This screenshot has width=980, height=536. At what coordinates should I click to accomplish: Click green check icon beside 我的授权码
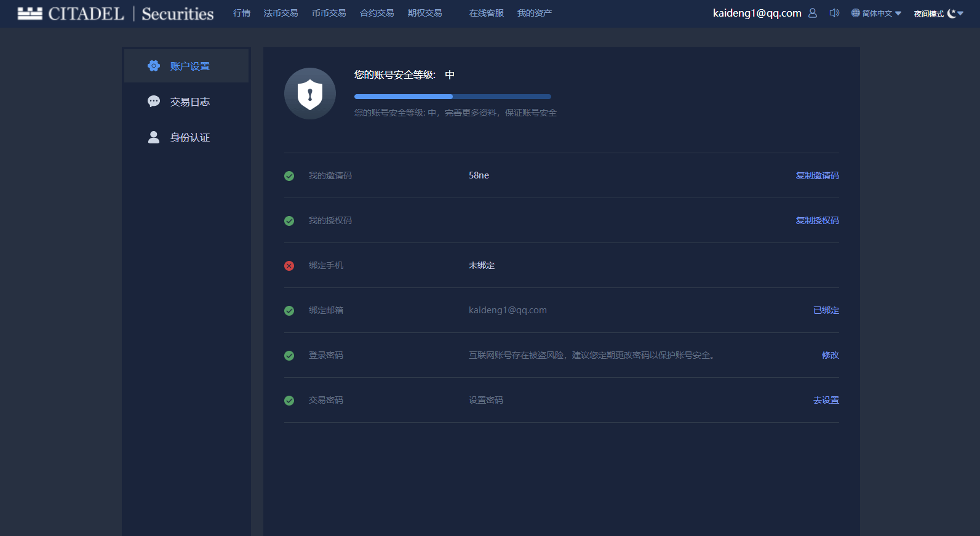pyautogui.click(x=289, y=221)
